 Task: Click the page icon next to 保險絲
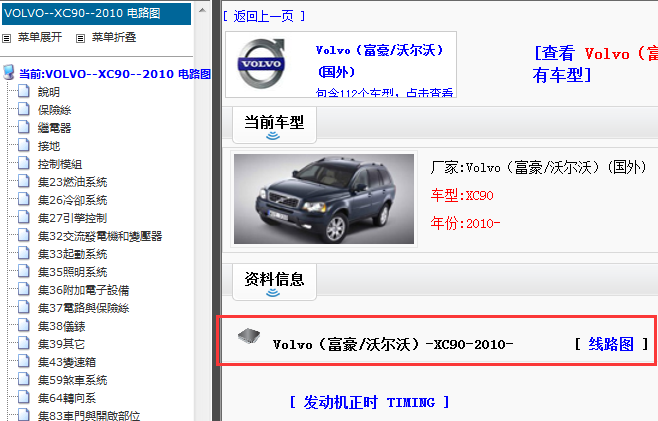click(x=24, y=109)
